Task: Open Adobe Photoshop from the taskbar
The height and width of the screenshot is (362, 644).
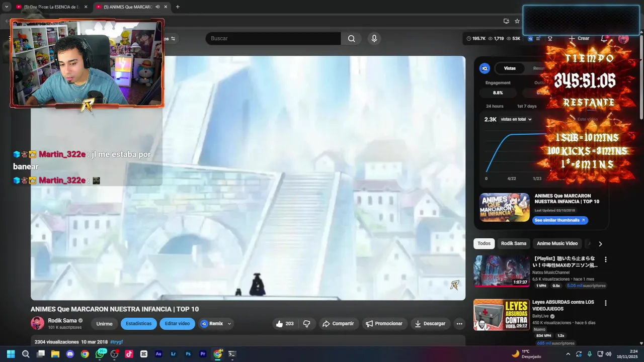Action: tap(188, 354)
